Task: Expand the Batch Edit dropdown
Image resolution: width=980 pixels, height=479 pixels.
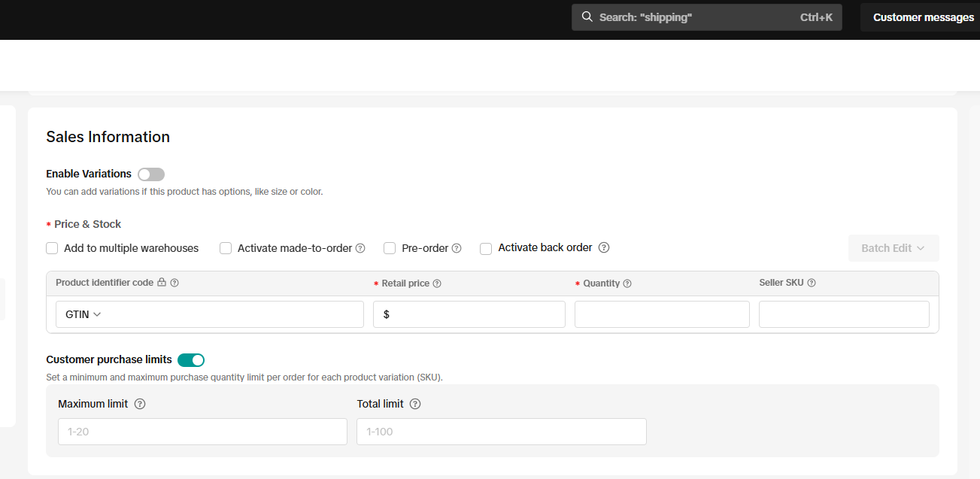Action: click(893, 248)
